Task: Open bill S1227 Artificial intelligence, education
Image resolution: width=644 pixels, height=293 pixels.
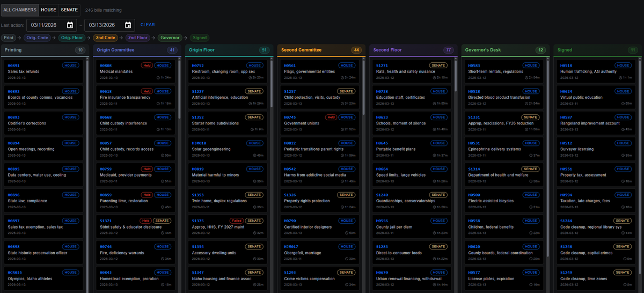Action: 229,97
